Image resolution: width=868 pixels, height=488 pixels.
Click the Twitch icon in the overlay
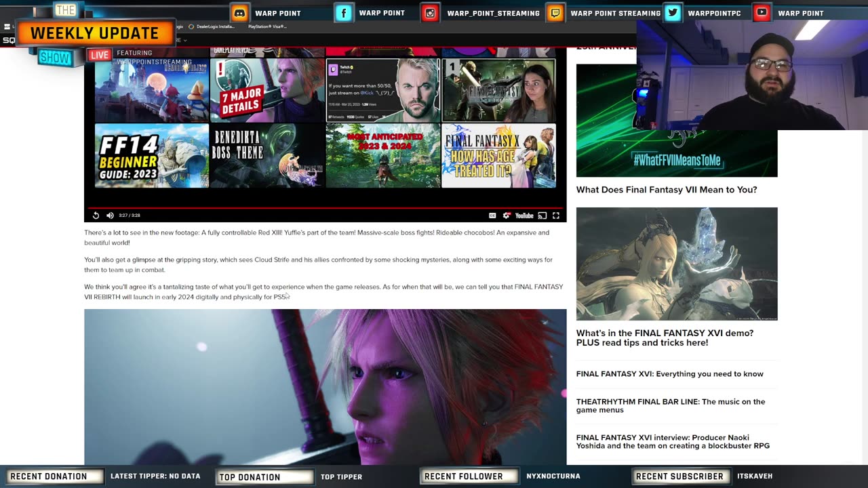[x=555, y=12]
